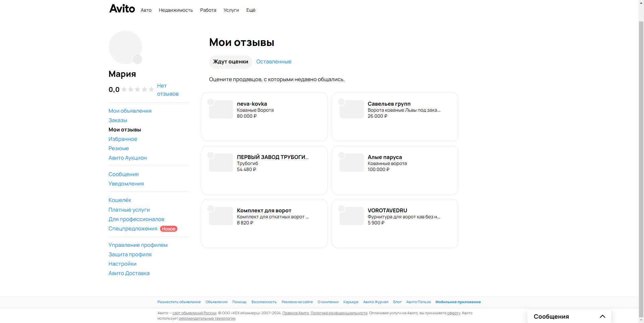This screenshot has height=323, width=644.
Task: Open Уведомления in the sidebar
Action: (126, 183)
